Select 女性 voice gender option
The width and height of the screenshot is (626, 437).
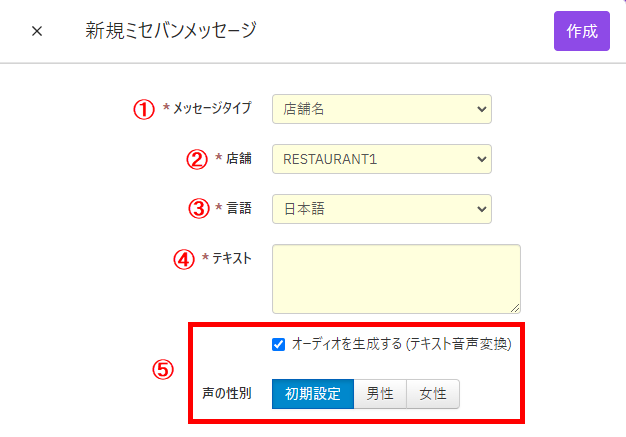click(433, 394)
